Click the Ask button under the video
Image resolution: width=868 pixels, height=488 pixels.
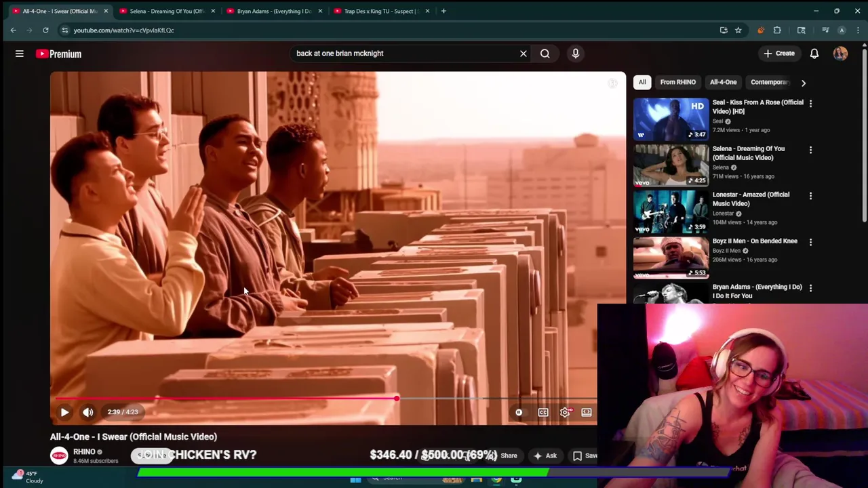point(545,455)
